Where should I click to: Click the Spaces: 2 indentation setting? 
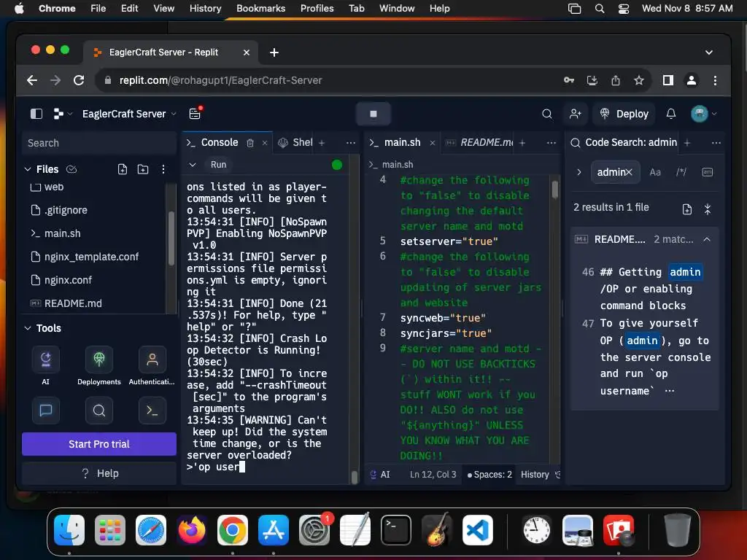point(489,474)
